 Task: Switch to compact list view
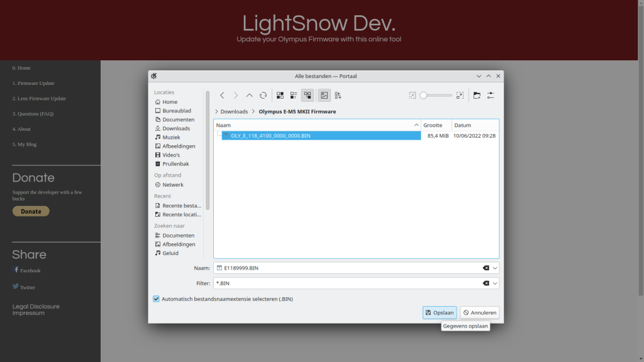click(x=294, y=96)
